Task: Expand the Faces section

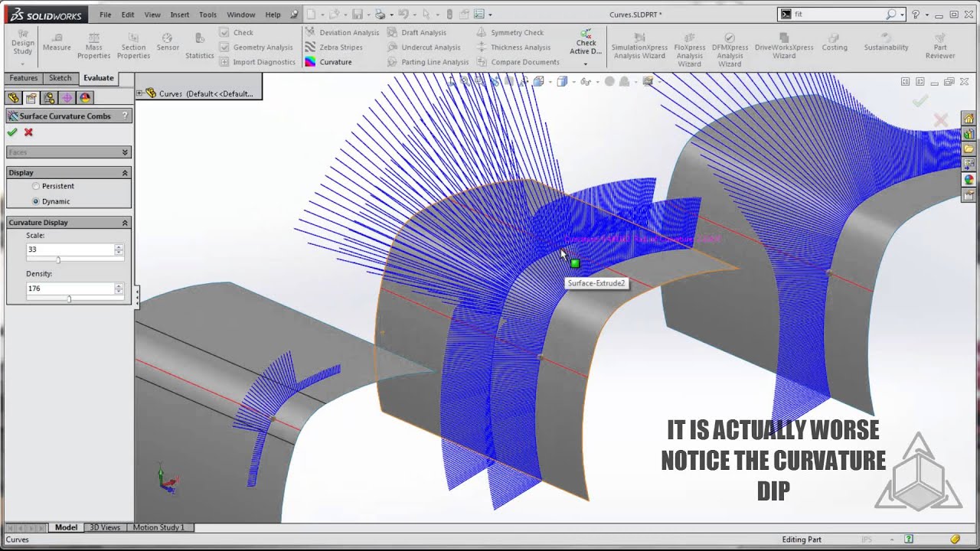Action: pyautogui.click(x=125, y=152)
